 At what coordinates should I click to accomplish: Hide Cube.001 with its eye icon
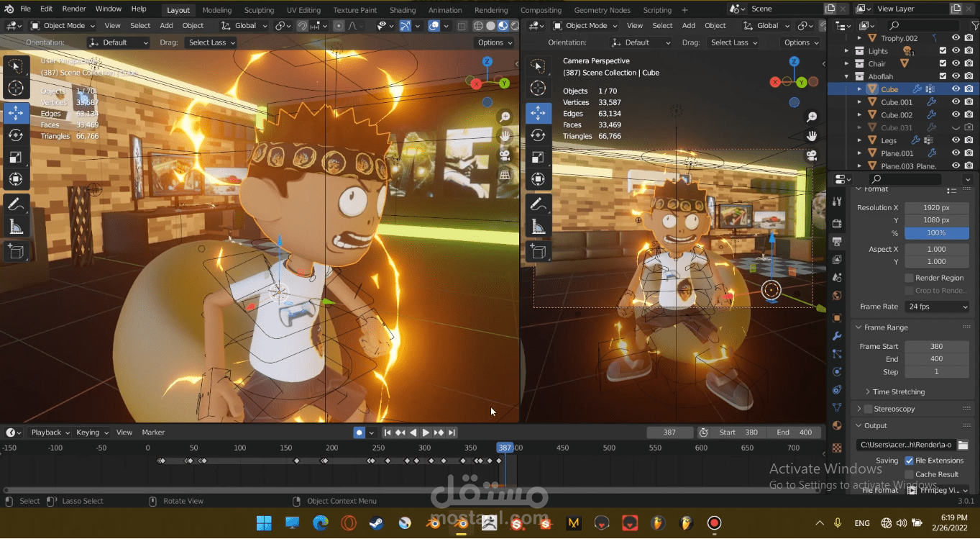[956, 102]
